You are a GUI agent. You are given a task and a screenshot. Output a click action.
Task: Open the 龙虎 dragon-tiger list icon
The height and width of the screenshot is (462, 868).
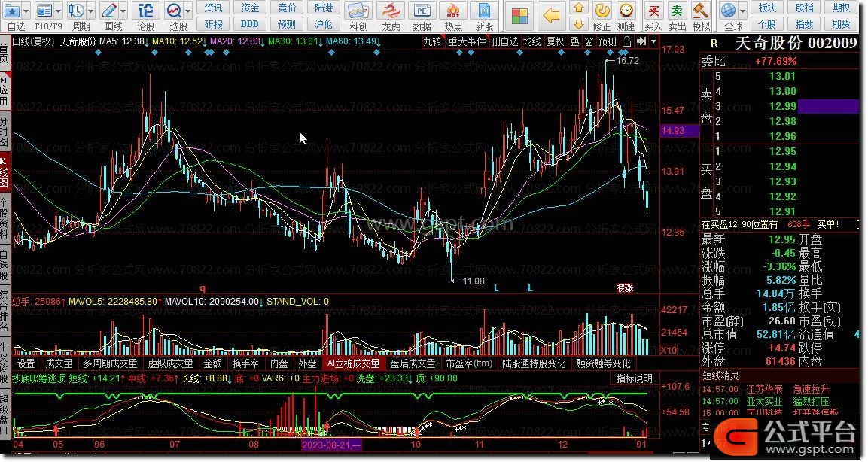point(391,11)
